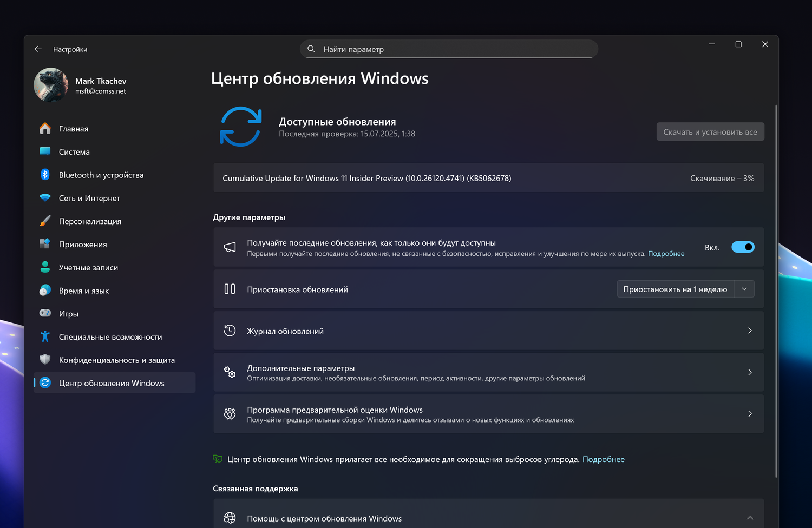812x528 pixels.
Task: Click the Главная home icon
Action: 45,129
